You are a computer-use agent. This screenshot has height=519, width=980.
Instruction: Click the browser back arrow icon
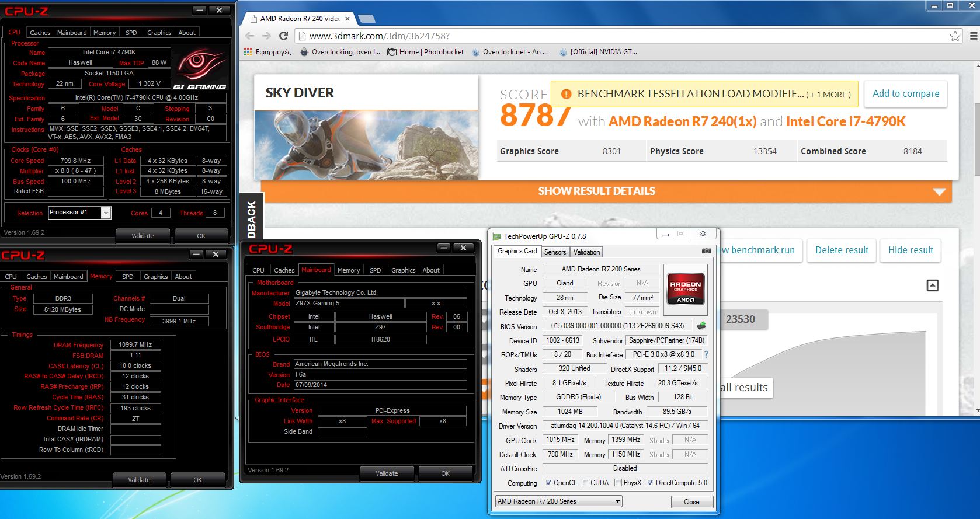click(249, 36)
